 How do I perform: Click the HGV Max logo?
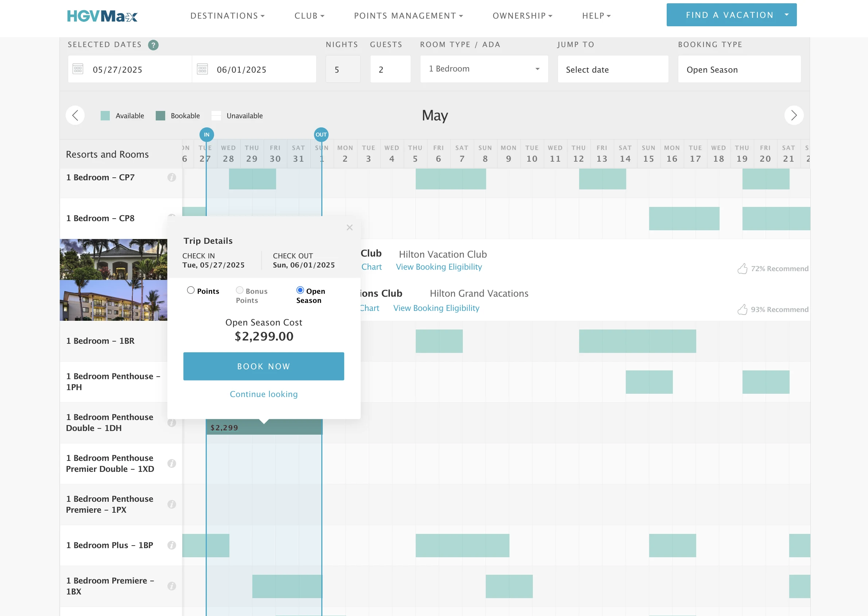(x=102, y=16)
